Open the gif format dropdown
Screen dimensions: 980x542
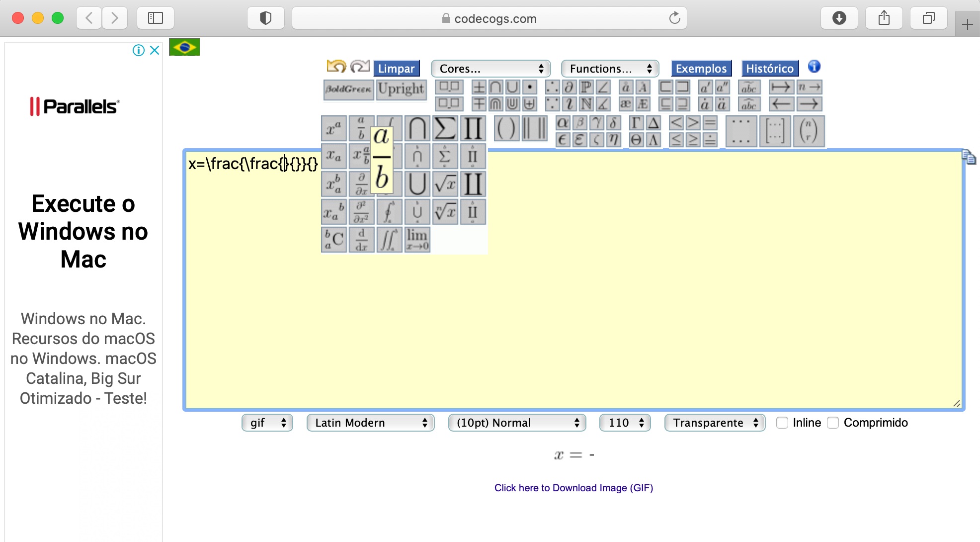coord(267,423)
